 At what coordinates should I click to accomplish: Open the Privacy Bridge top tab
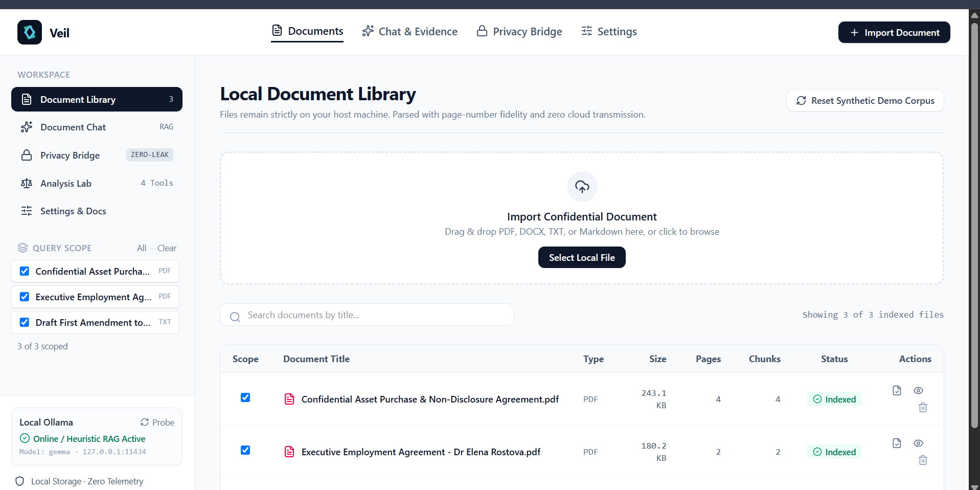pyautogui.click(x=519, y=32)
